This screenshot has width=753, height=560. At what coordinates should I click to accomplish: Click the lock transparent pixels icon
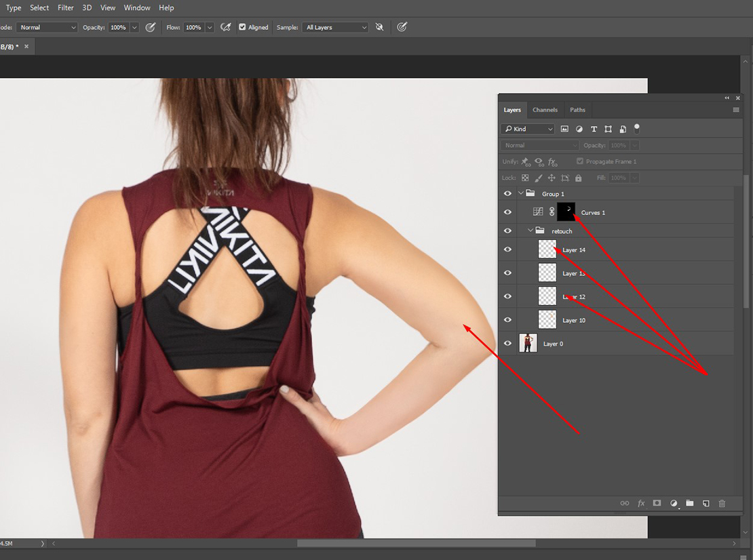point(525,178)
